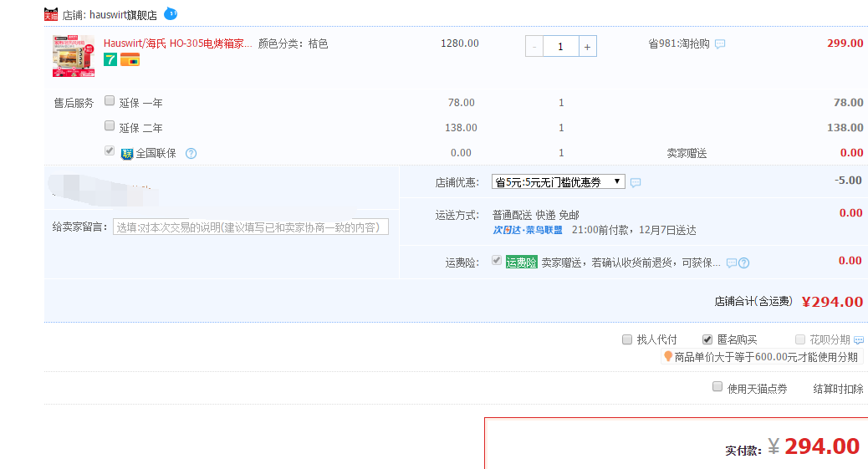Screen dimensions: 868x469
Task: Enable the 找人代付 checkbox
Action: click(x=627, y=339)
